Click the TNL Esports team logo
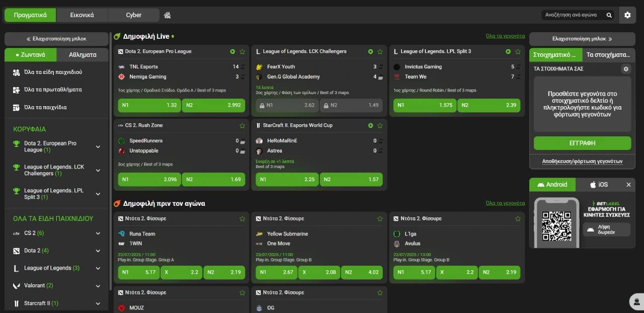Viewport: 644px width, 313px height. pyautogui.click(x=121, y=66)
